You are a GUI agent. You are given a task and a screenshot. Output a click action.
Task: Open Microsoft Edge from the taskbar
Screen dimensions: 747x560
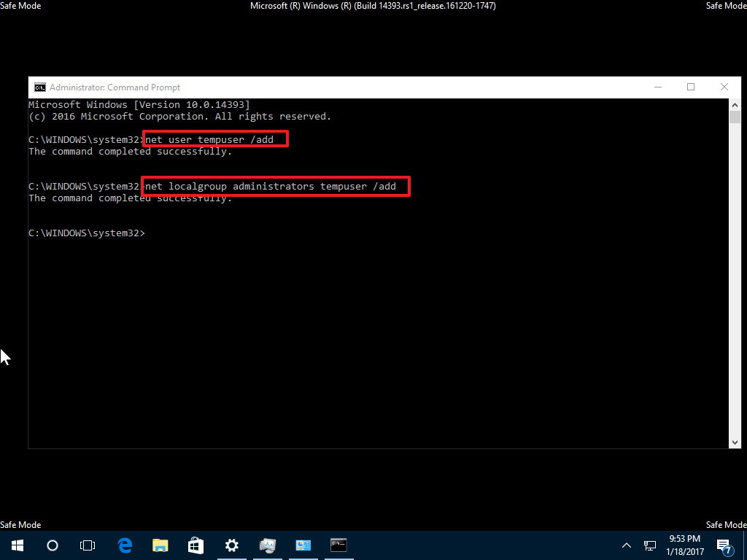124,545
